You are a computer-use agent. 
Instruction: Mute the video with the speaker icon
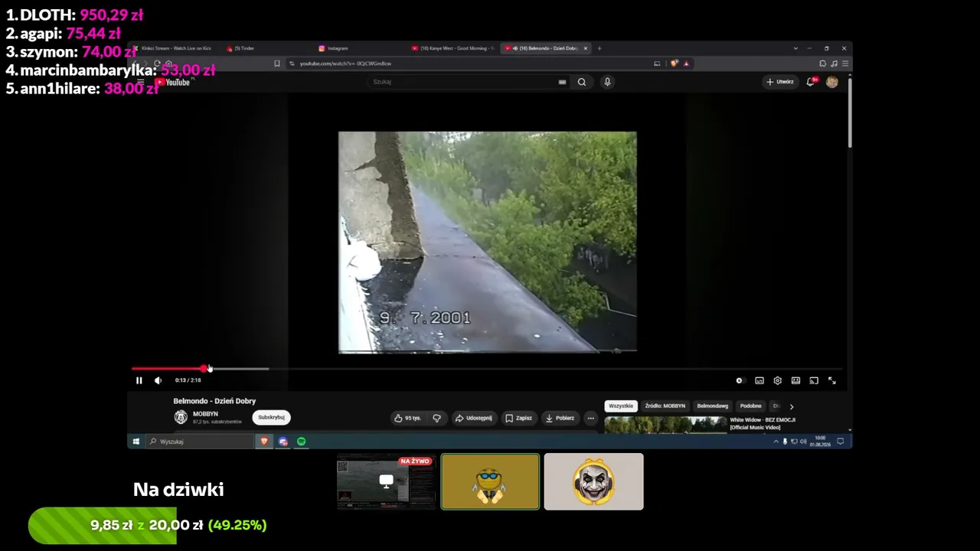point(158,380)
